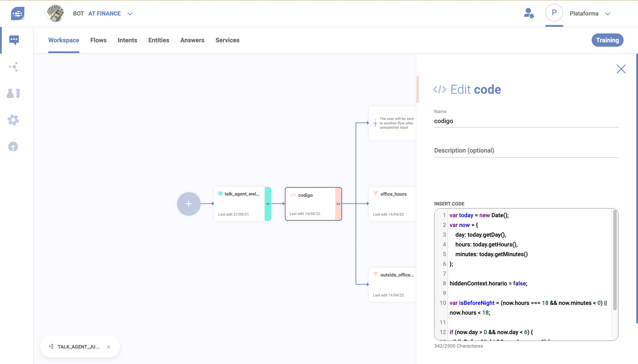
Task: Open the settings gear in sidebar
Action: tap(13, 120)
